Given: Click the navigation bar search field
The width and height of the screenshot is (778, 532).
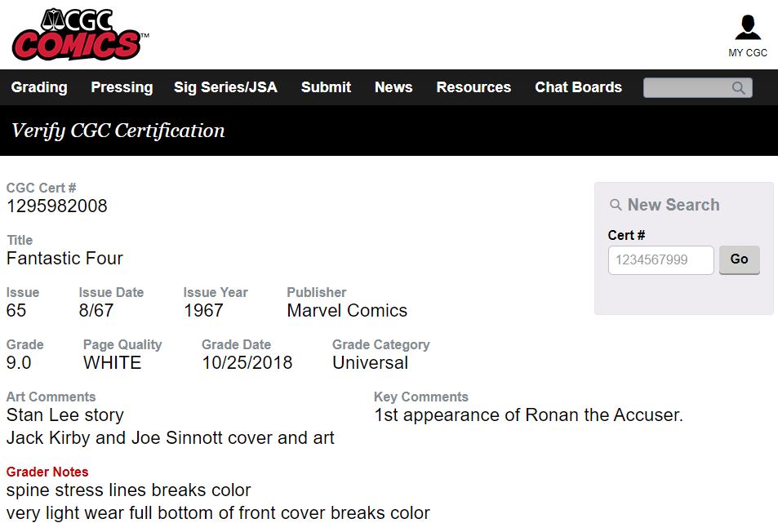Looking at the screenshot, I should pos(687,88).
